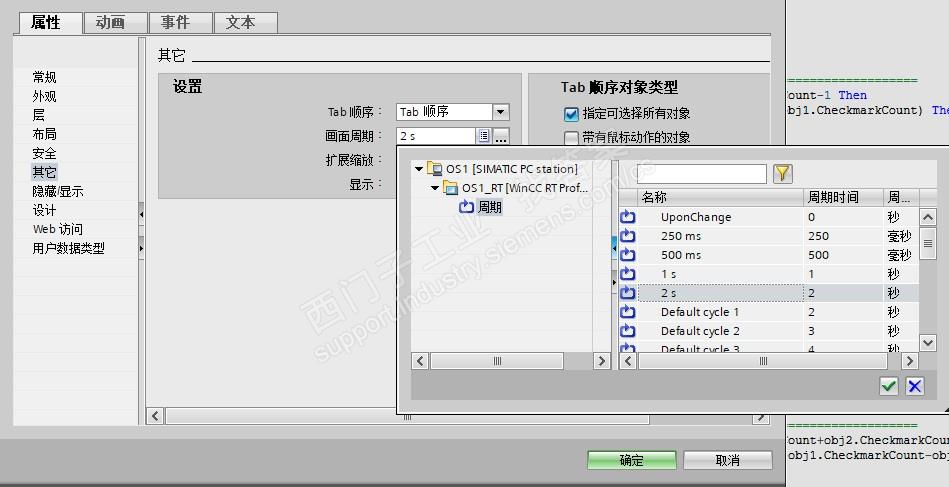The image size is (949, 487).
Task: Click the cycle icon beside Default cycle 2
Action: point(628,331)
